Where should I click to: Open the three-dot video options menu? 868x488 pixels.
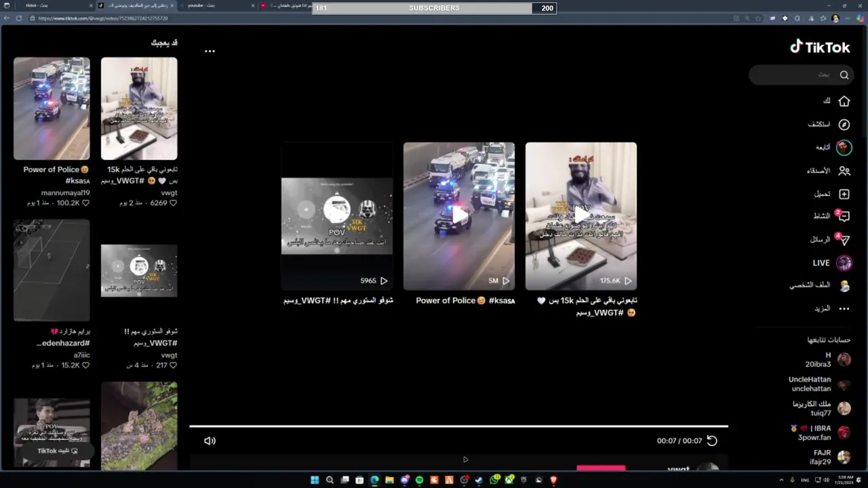click(x=210, y=51)
